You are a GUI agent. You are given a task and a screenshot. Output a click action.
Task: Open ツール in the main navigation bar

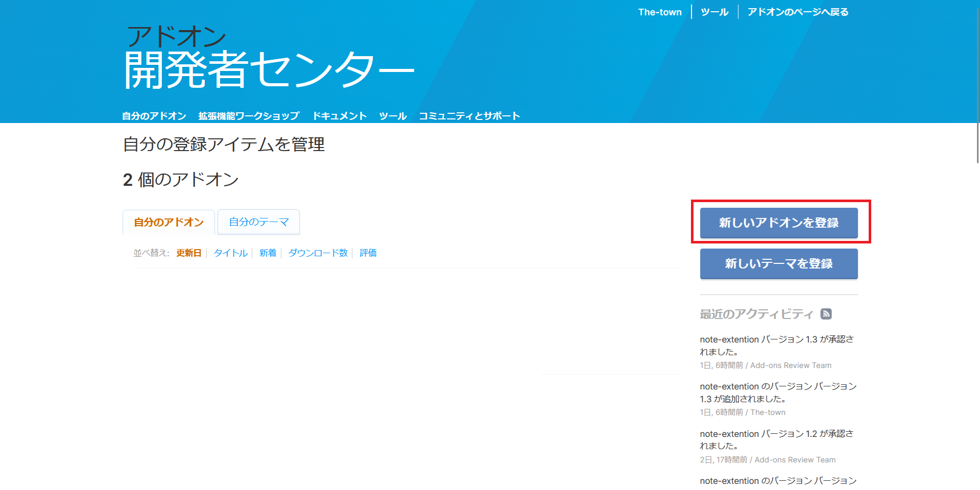click(393, 116)
